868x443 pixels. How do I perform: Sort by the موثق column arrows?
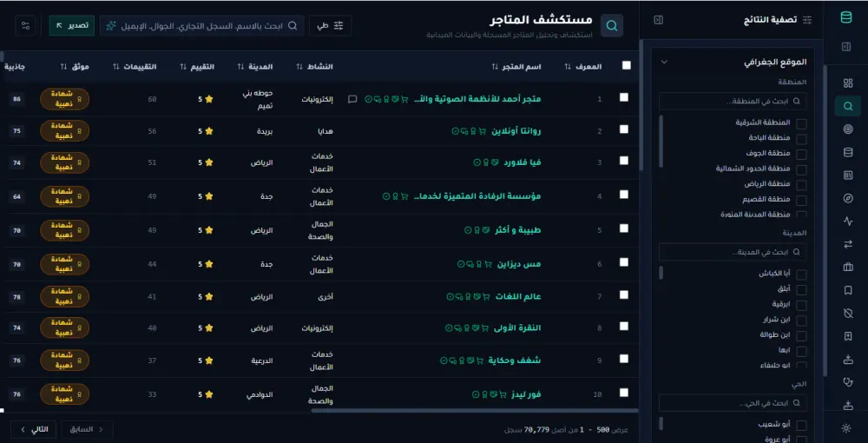63,66
